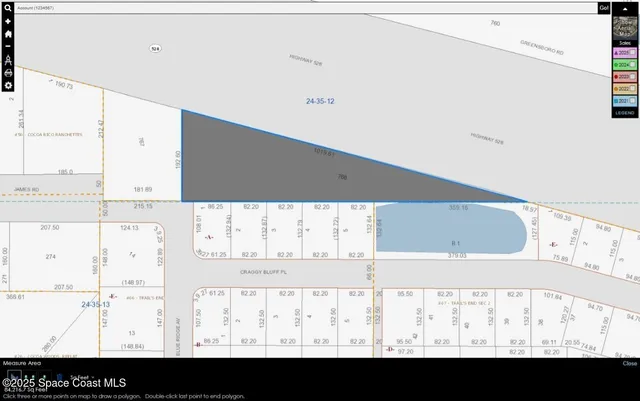Print the map with the printer icon
The height and width of the screenshot is (401, 640).
[x=8, y=72]
